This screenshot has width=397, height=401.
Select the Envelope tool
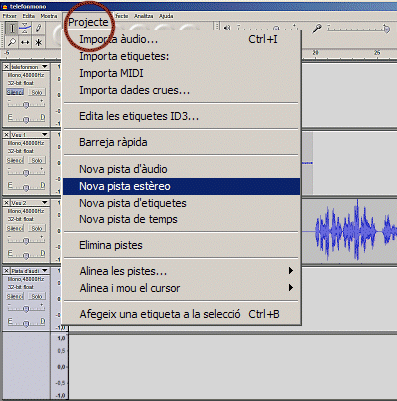25,28
